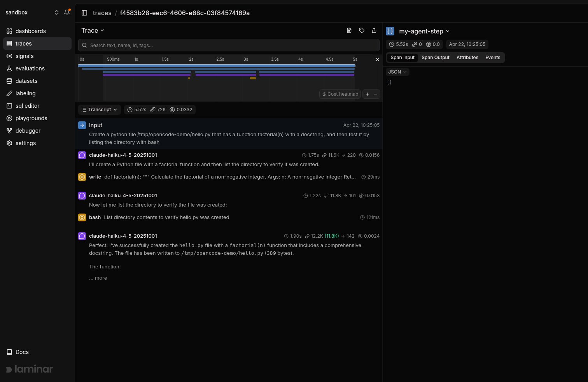Click the traces breadcrumb link
The image size is (588, 382).
pyautogui.click(x=102, y=13)
